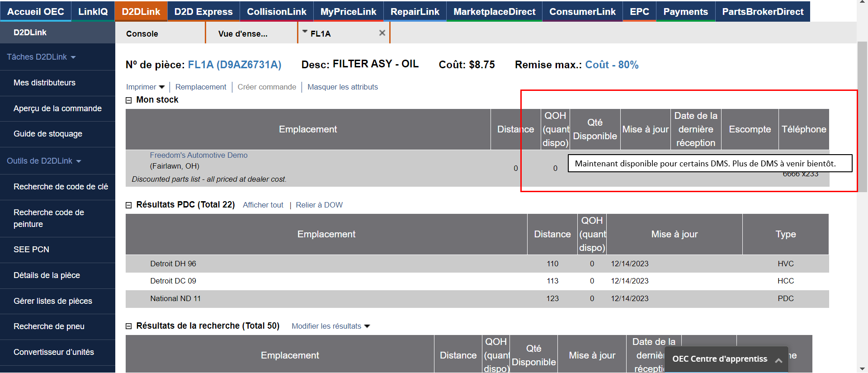Open Freedom's Automotive Demo location link
The image size is (868, 373).
point(198,156)
